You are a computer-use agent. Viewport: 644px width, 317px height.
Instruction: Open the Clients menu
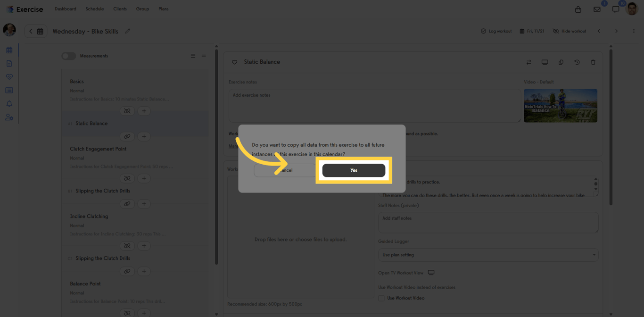coord(120,9)
